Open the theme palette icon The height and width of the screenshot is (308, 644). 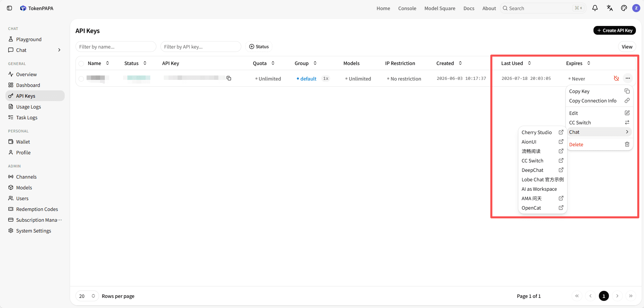[x=624, y=8]
